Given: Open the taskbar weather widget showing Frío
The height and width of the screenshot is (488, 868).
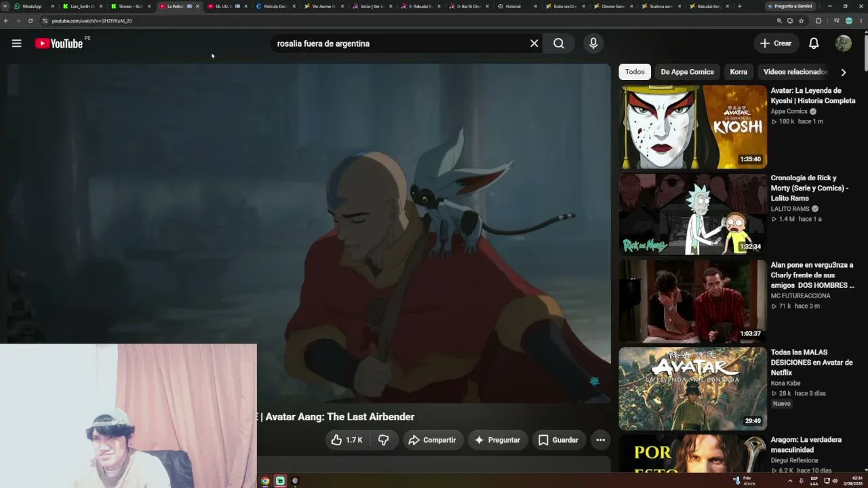Looking at the screenshot, I should pos(744,481).
